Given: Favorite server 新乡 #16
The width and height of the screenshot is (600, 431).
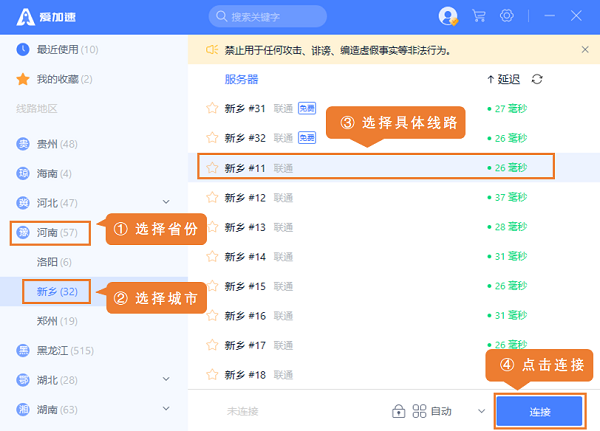Looking at the screenshot, I should (212, 316).
